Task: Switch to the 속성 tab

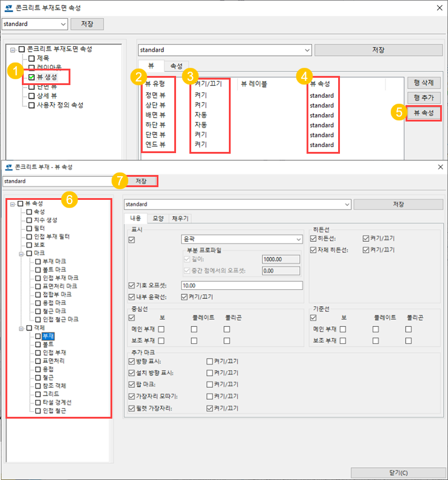Action: 176,66
